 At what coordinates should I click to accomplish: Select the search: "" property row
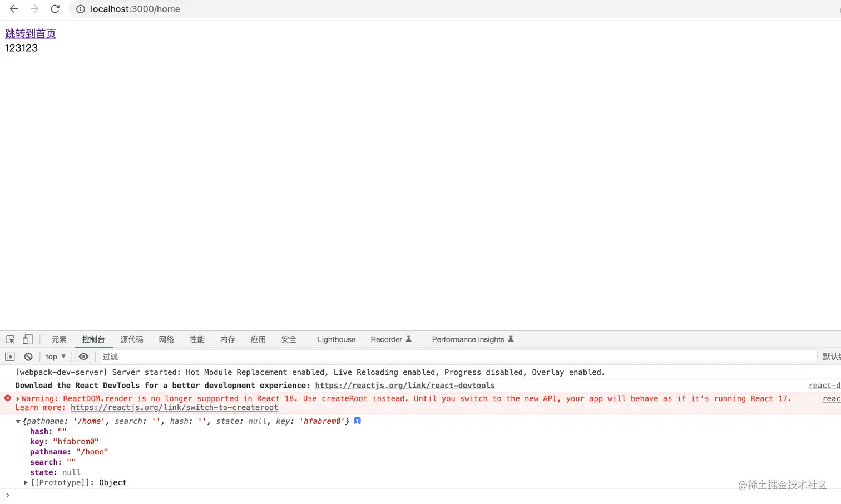pyautogui.click(x=53, y=462)
